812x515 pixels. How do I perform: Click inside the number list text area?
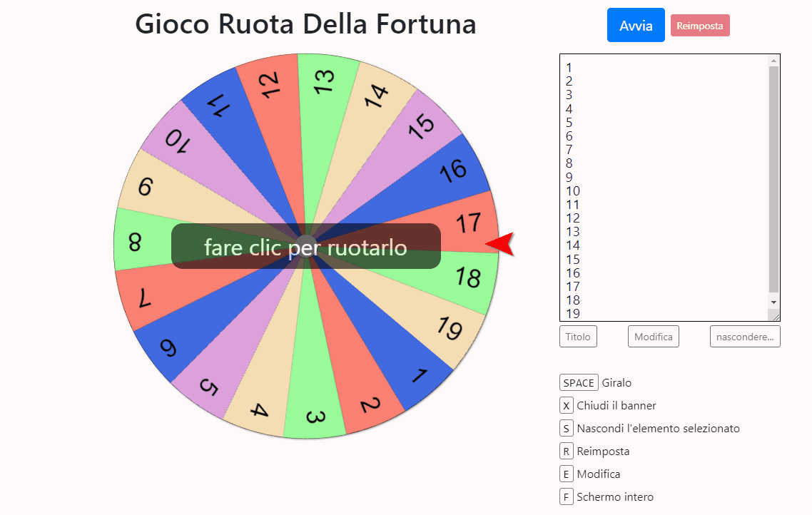pyautogui.click(x=664, y=188)
